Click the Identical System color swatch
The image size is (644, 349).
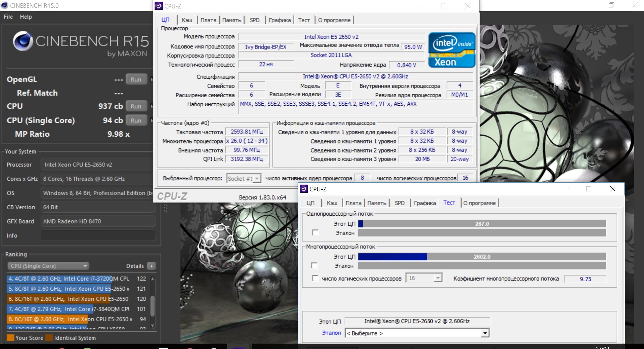point(49,338)
